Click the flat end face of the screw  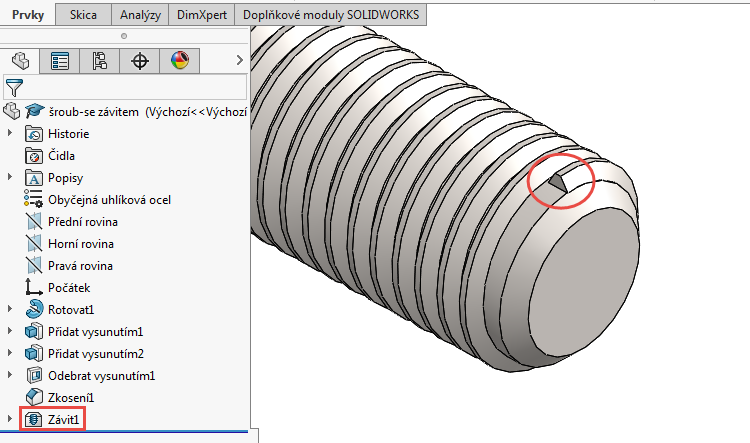click(584, 282)
